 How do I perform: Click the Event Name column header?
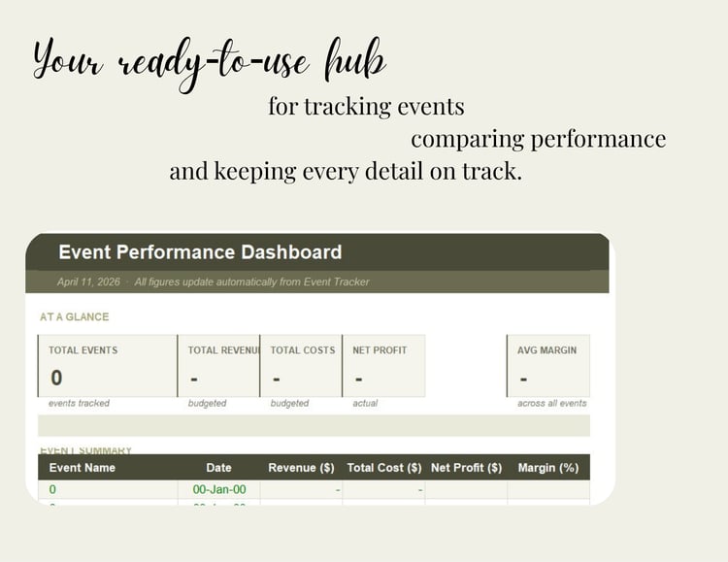(83, 468)
